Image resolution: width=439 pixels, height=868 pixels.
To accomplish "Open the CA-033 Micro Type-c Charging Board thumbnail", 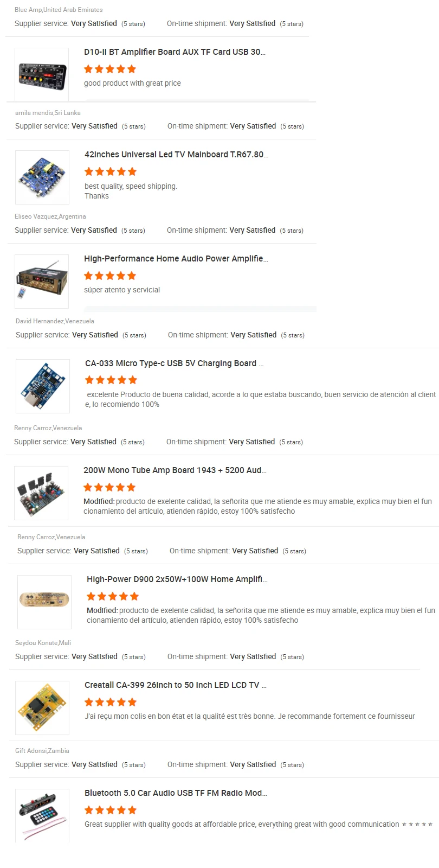I will [43, 386].
